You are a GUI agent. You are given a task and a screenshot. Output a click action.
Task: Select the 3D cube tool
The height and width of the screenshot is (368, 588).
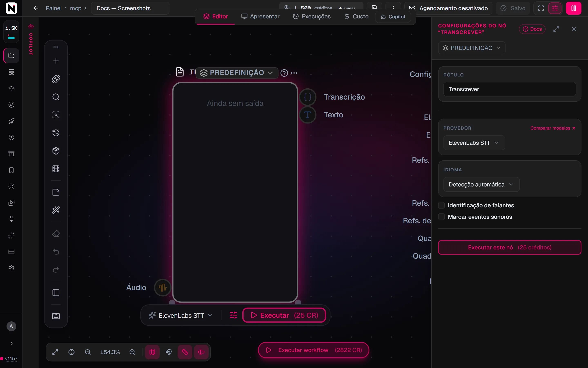point(56,151)
